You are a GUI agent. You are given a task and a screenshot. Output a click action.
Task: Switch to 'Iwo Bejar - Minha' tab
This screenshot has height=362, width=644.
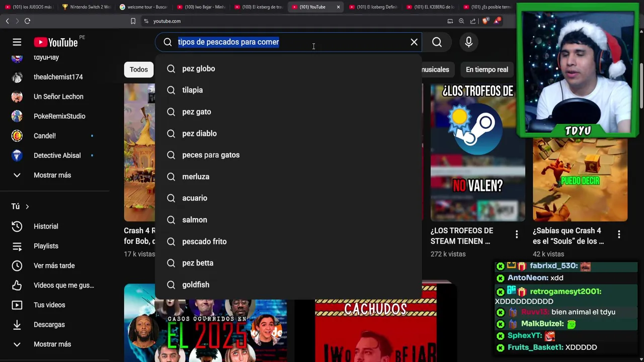201,7
